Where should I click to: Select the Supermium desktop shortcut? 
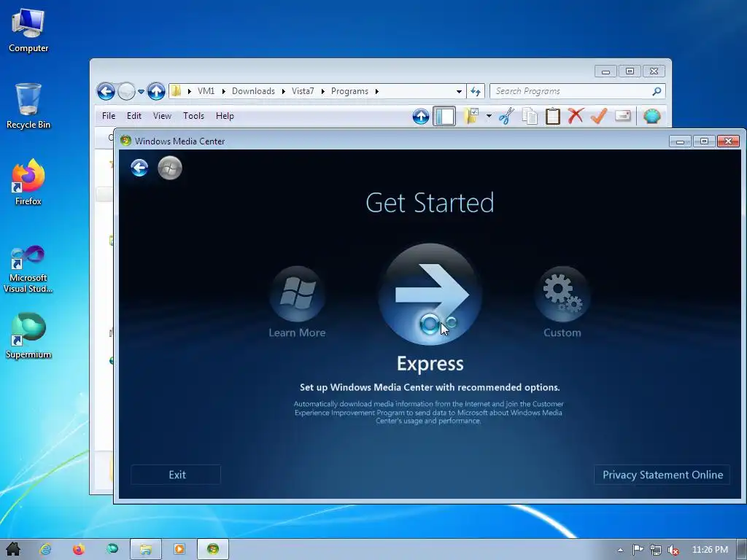tap(28, 335)
